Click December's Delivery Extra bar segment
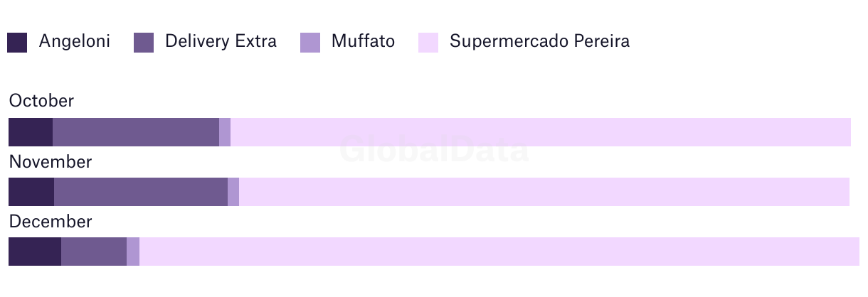868x297 pixels. (x=94, y=252)
